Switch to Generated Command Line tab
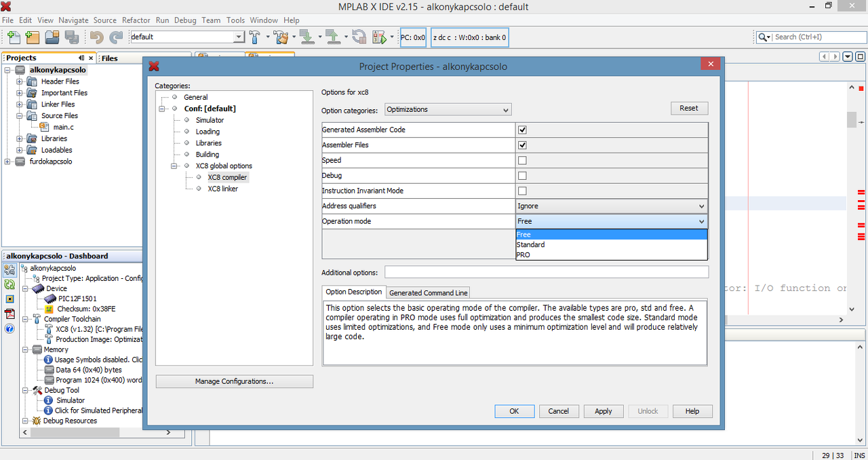 pyautogui.click(x=428, y=292)
